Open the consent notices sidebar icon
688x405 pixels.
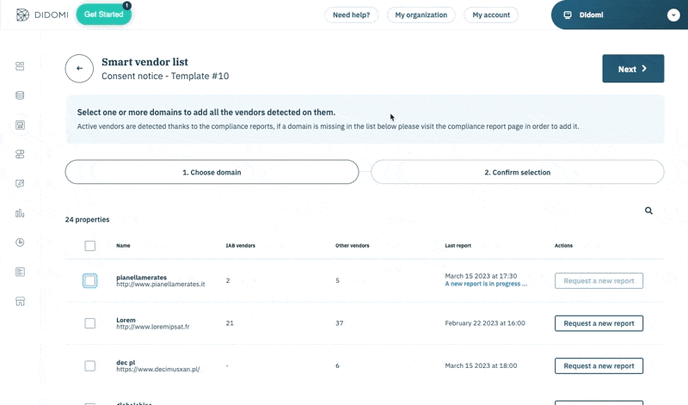[x=20, y=125]
